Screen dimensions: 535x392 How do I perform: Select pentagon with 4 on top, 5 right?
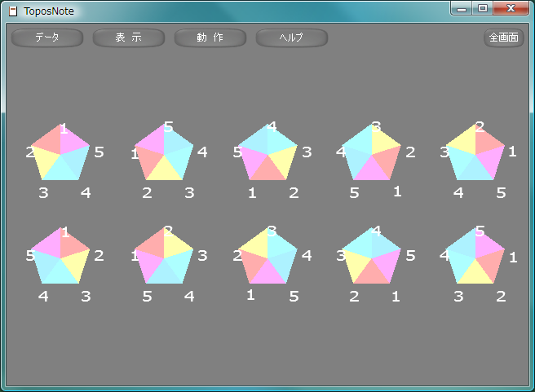(372, 256)
